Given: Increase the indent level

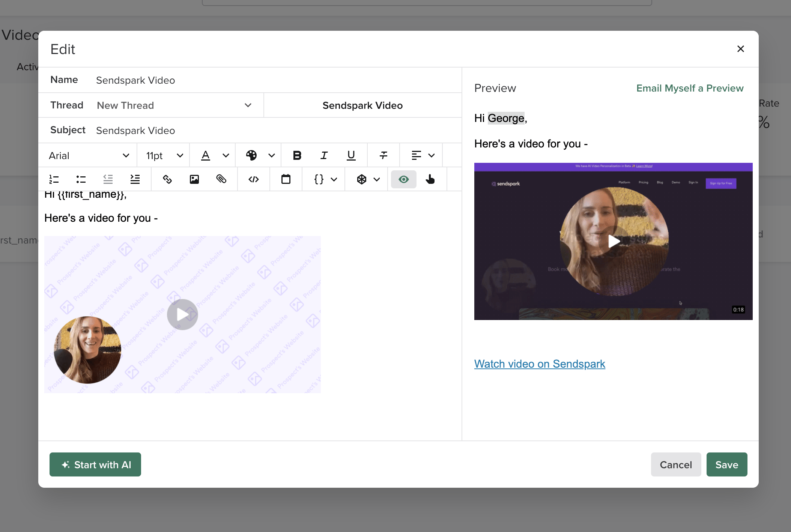Looking at the screenshot, I should coord(135,179).
